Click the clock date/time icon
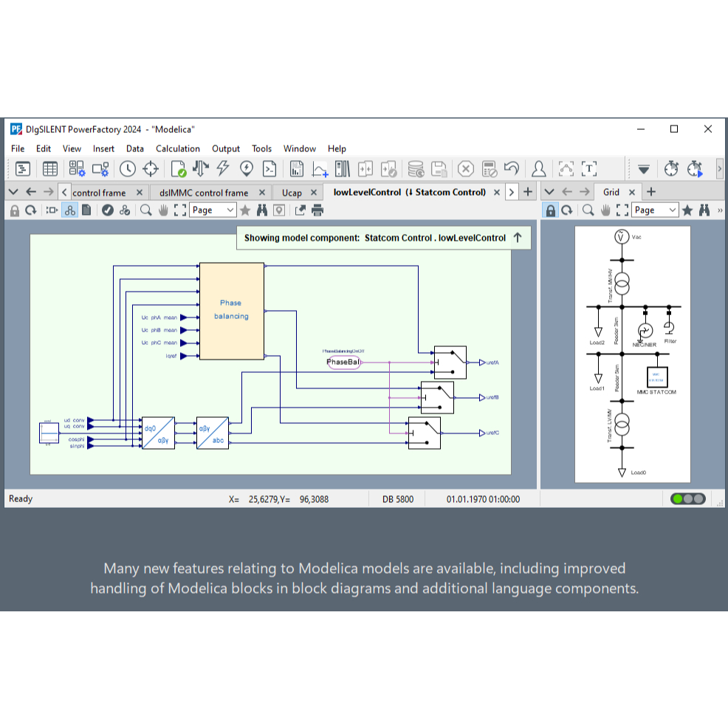Viewport: 728px width, 728px height. point(127,168)
